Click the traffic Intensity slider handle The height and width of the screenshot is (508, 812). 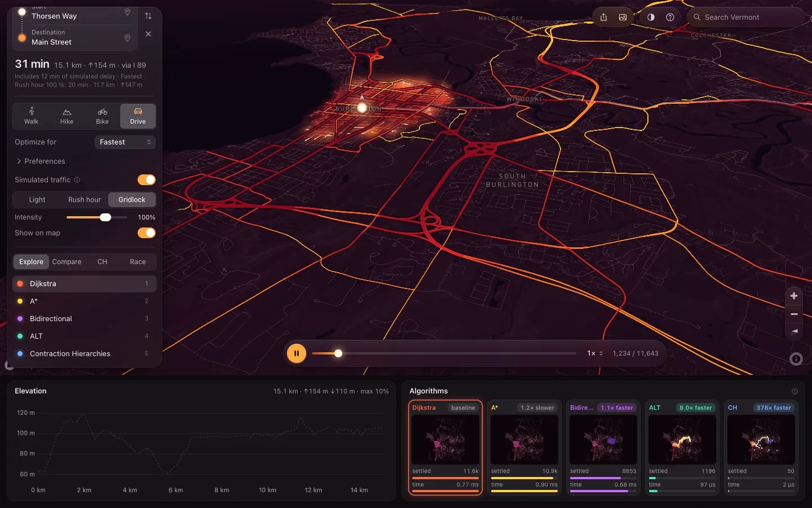[105, 217]
